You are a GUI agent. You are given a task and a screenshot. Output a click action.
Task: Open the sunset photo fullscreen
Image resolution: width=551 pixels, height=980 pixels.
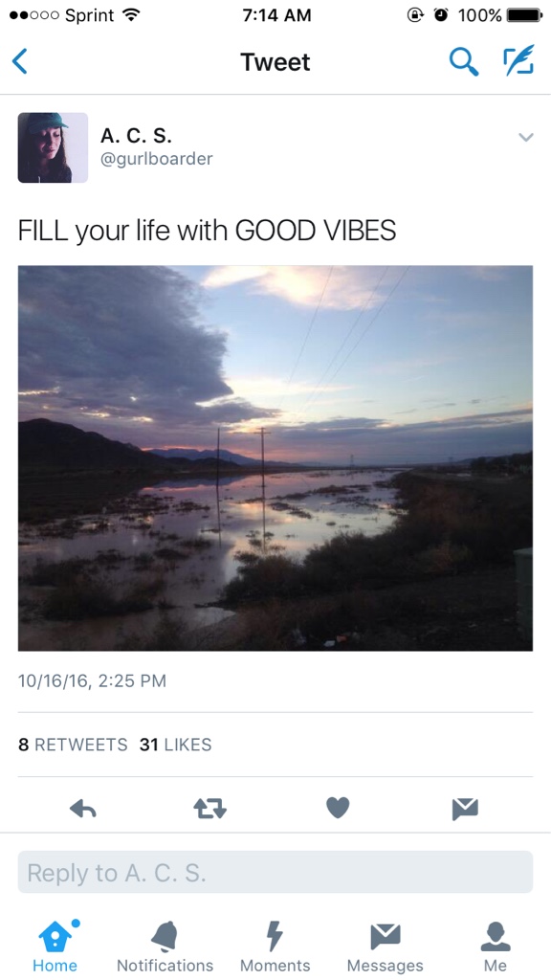point(275,457)
